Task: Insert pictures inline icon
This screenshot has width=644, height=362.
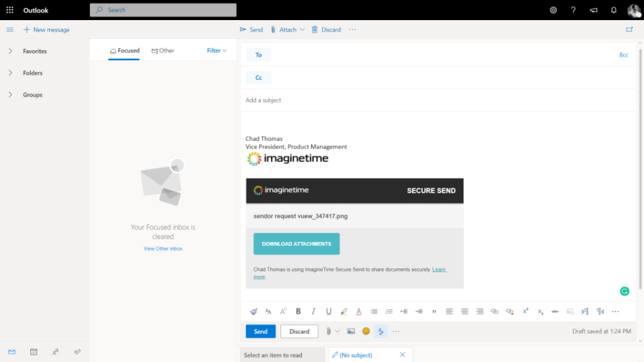Action: pos(351,331)
